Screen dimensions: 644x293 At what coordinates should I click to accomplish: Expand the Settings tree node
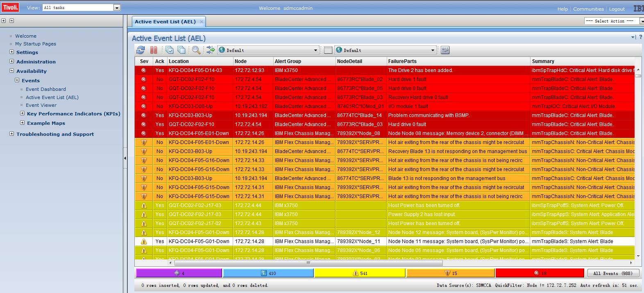(12, 52)
